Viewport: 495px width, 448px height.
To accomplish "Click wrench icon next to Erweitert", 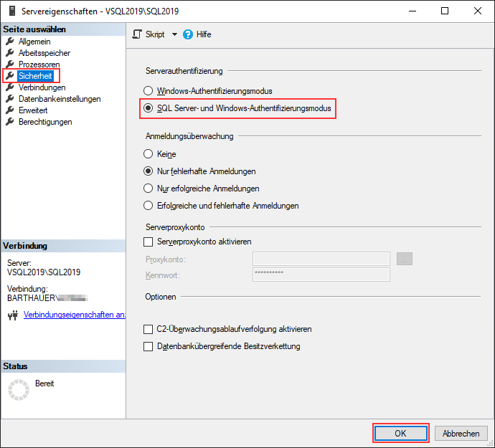I will (x=9, y=110).
